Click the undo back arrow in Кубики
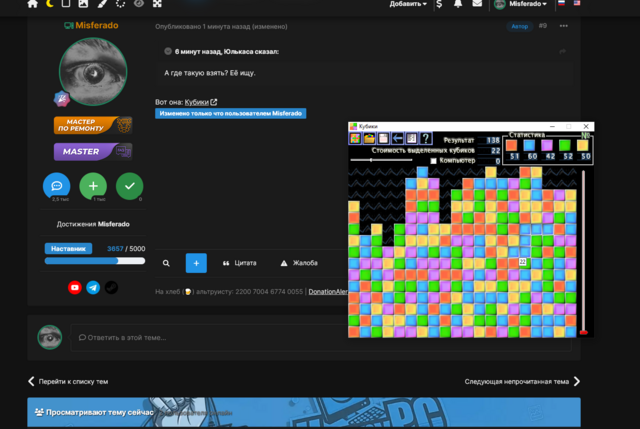Viewport: 640px width, 429px height. [397, 139]
